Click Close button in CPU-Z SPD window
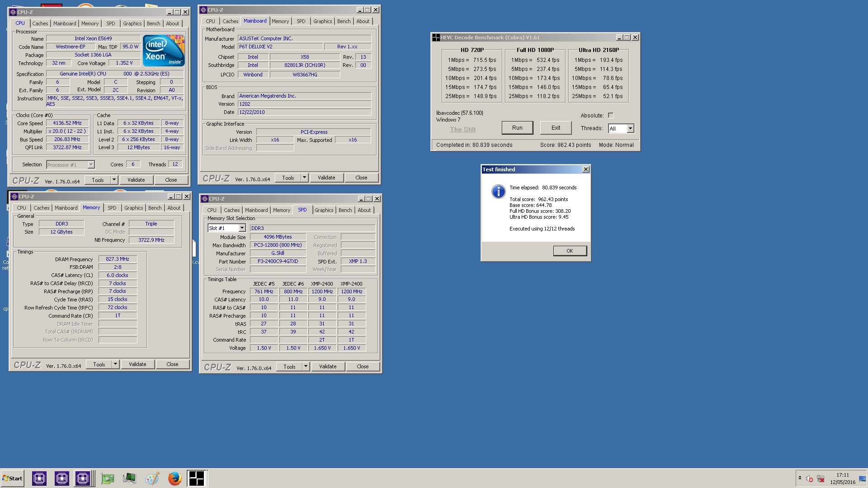 coord(363,366)
